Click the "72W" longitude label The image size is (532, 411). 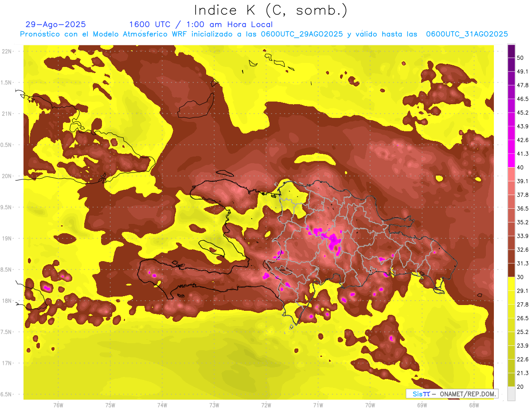(266, 405)
